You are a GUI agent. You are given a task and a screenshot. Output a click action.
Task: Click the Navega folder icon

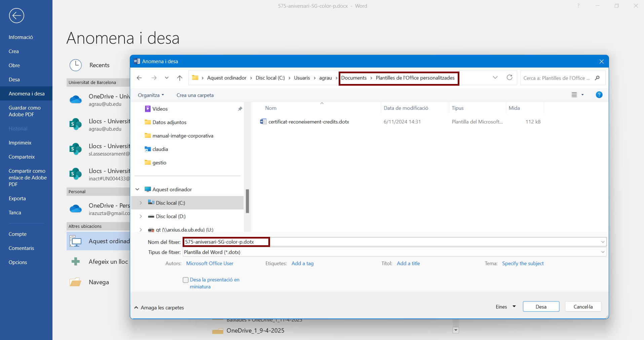tap(76, 282)
